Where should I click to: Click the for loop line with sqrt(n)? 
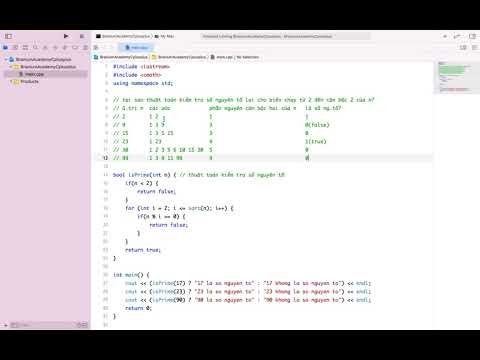[x=179, y=208]
